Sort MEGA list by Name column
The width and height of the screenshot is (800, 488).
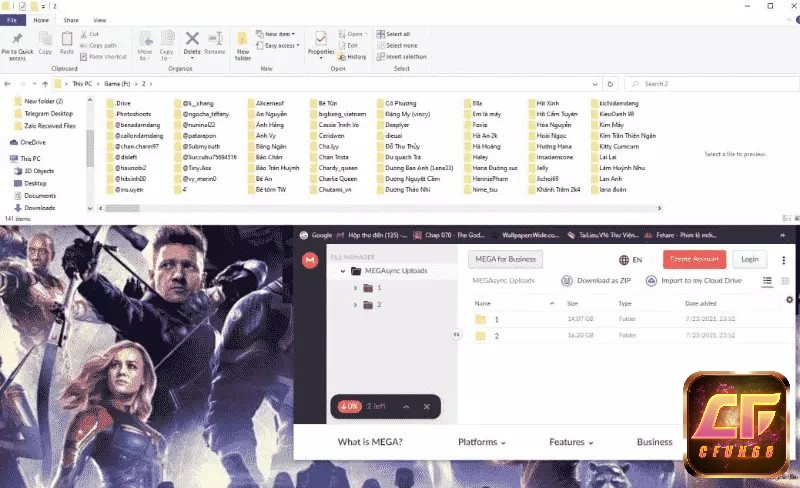click(x=483, y=303)
